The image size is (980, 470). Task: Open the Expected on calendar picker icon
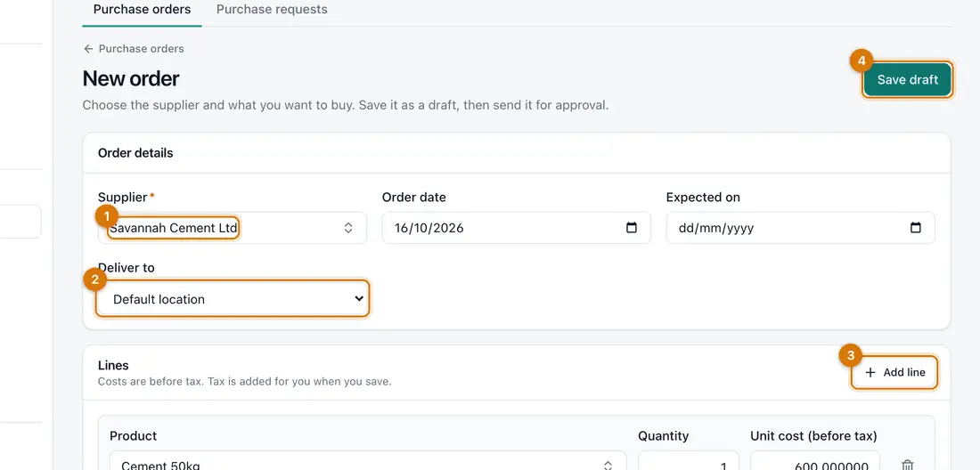916,228
